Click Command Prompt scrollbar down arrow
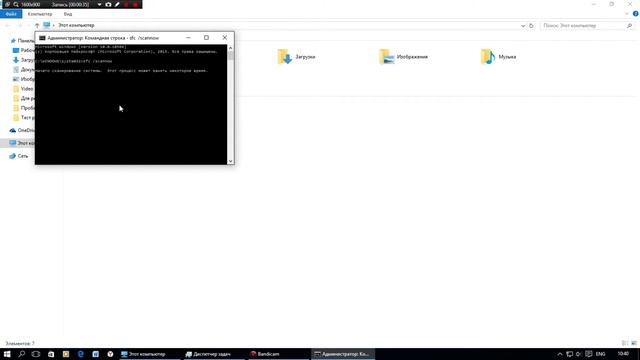Viewport: 640px width, 360px height. coord(231,161)
